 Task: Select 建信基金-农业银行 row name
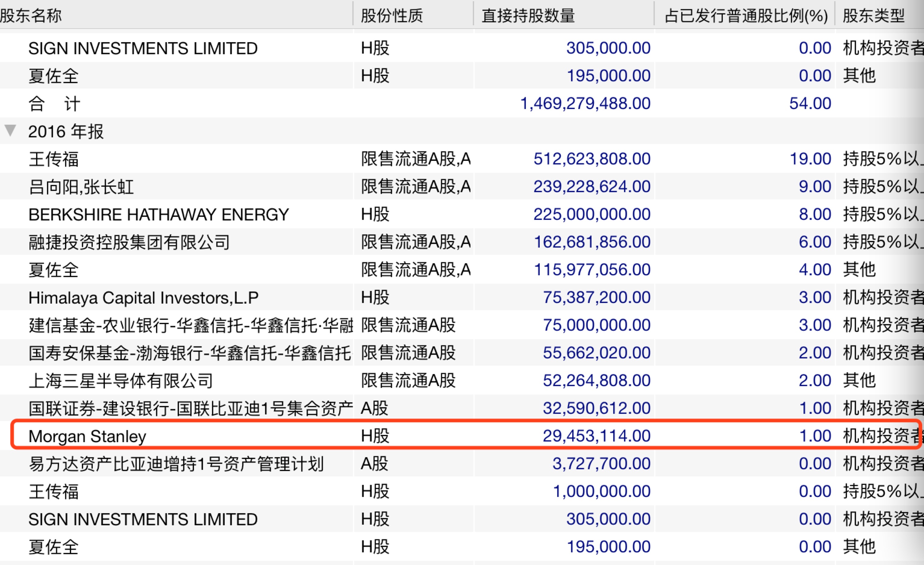[191, 325]
